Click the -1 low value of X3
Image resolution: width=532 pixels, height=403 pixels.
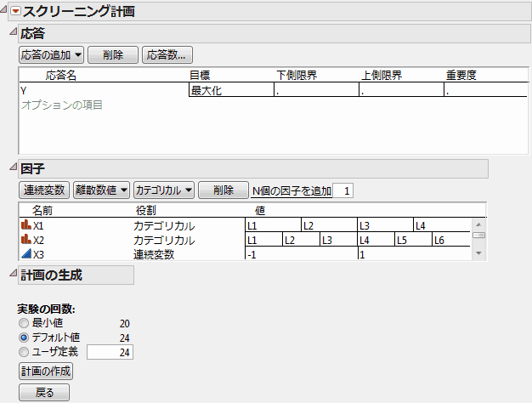point(302,254)
